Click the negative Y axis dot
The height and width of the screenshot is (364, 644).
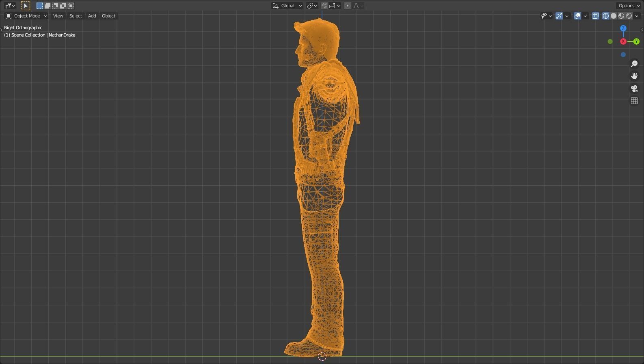[x=610, y=41]
